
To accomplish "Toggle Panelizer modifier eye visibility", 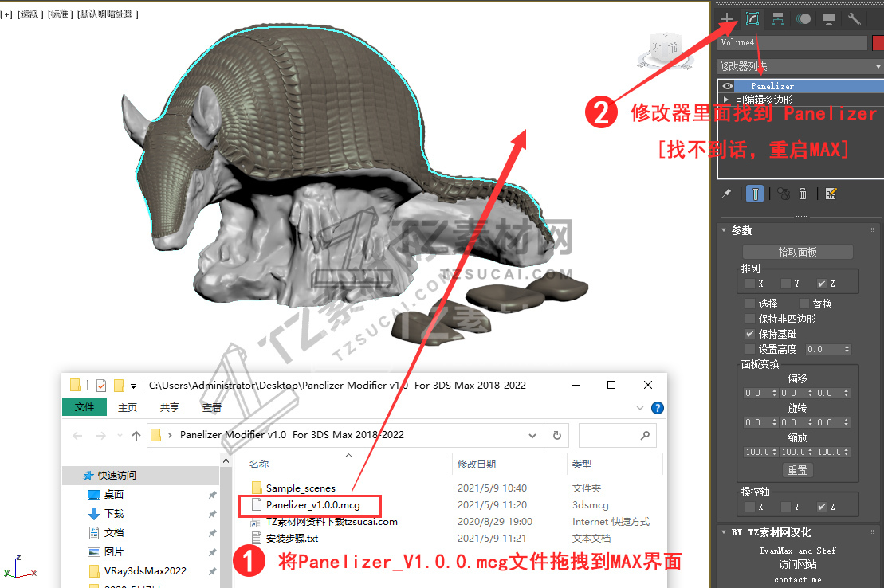I will [x=727, y=86].
